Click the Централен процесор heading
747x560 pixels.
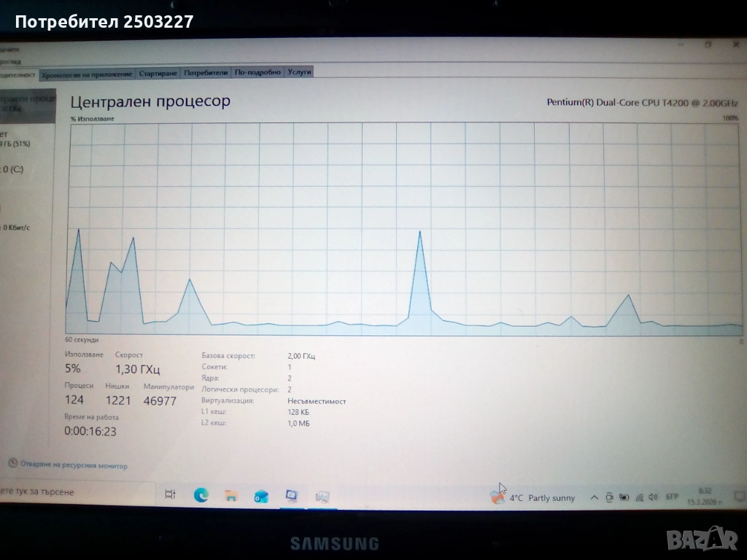click(150, 101)
